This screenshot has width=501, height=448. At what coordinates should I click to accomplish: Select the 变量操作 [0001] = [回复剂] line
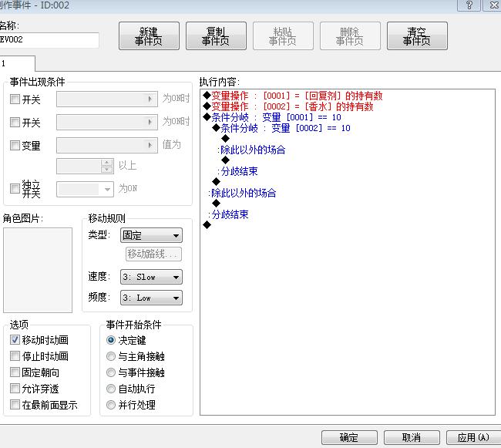coord(293,96)
